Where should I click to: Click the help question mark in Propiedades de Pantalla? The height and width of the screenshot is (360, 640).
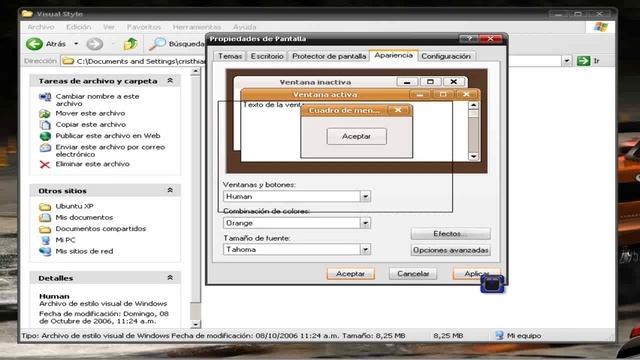[x=469, y=39]
